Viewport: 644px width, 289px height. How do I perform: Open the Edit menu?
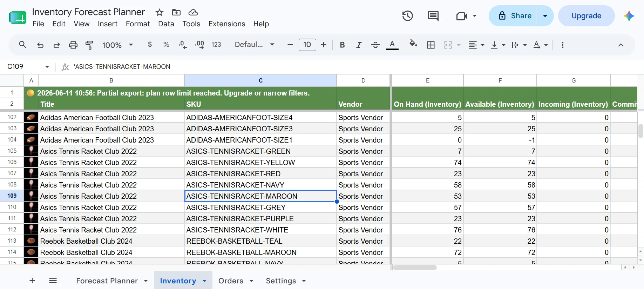tap(59, 24)
